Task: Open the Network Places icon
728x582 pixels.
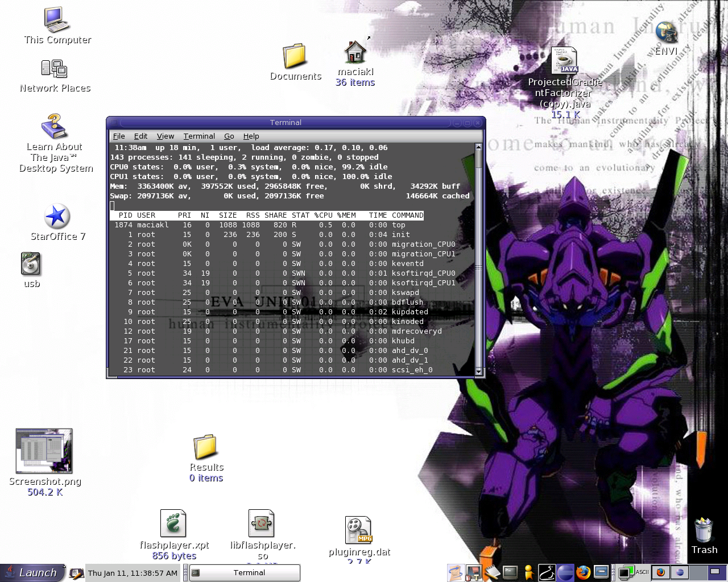Action: (55, 69)
